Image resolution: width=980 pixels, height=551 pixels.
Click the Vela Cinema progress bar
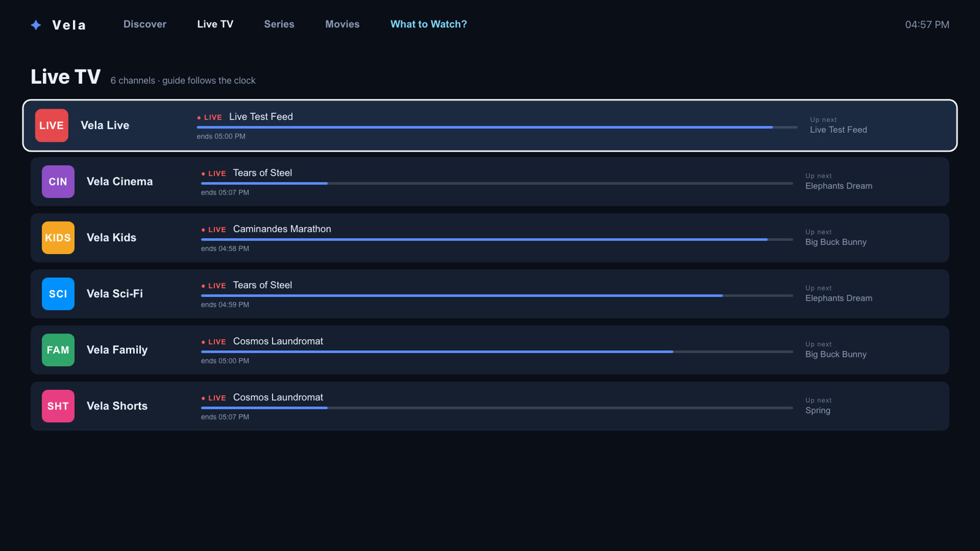click(x=497, y=183)
